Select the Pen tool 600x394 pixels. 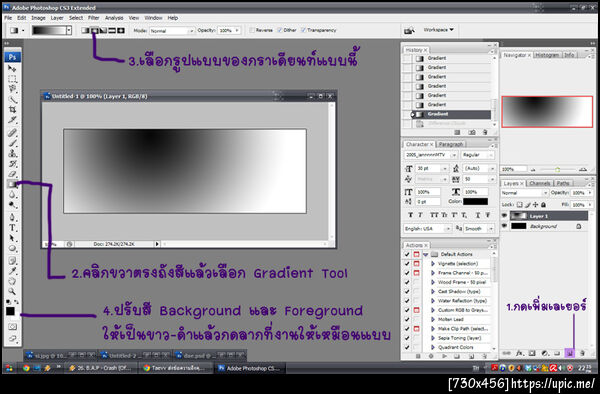(12, 217)
